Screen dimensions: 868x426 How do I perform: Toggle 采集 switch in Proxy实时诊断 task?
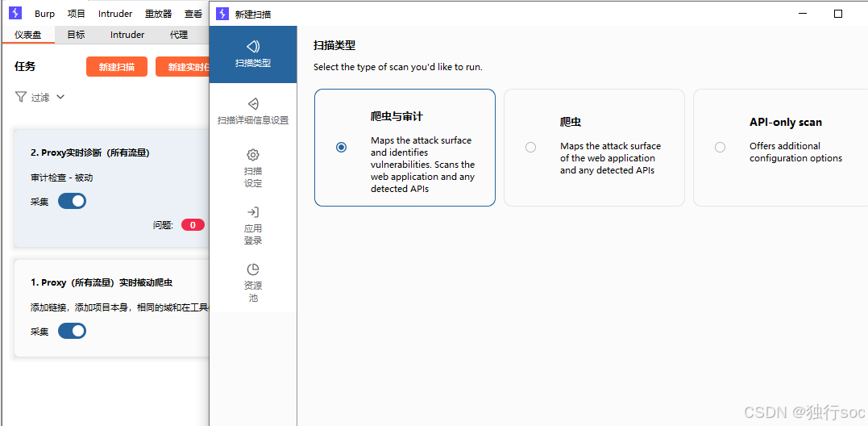click(72, 201)
